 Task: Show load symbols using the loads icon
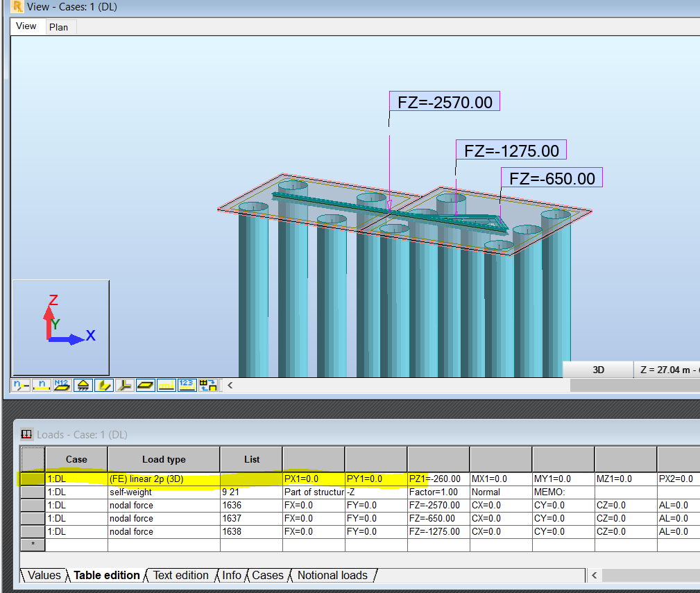(x=167, y=385)
